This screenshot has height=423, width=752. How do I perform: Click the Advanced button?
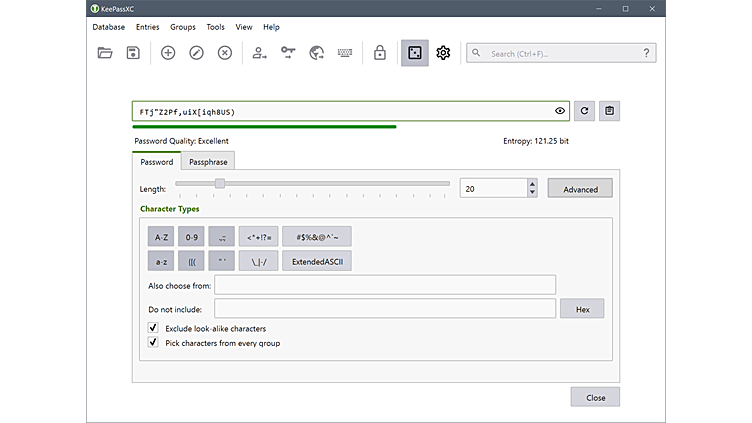pyautogui.click(x=580, y=189)
